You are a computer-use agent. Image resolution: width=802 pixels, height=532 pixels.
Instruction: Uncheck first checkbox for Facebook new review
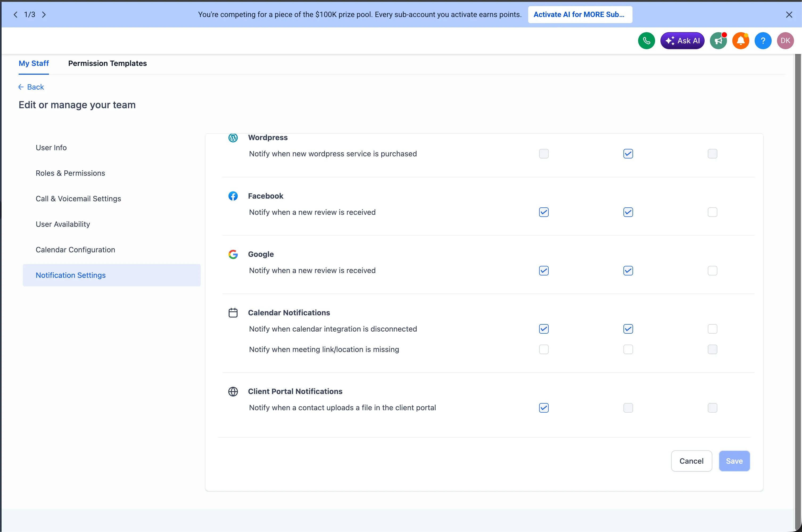(x=544, y=212)
